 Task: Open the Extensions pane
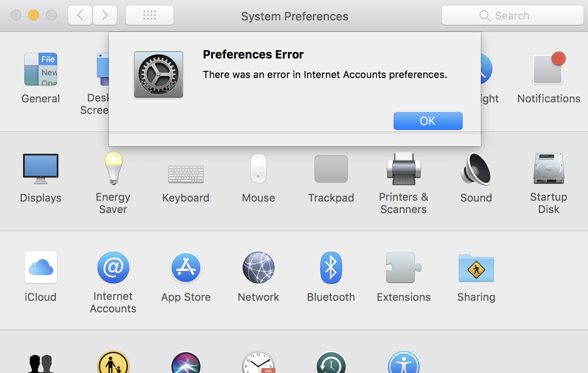tap(404, 268)
